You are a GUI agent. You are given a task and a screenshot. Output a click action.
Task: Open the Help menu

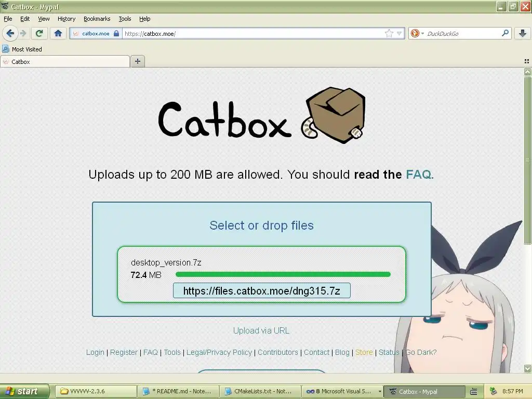pos(144,19)
